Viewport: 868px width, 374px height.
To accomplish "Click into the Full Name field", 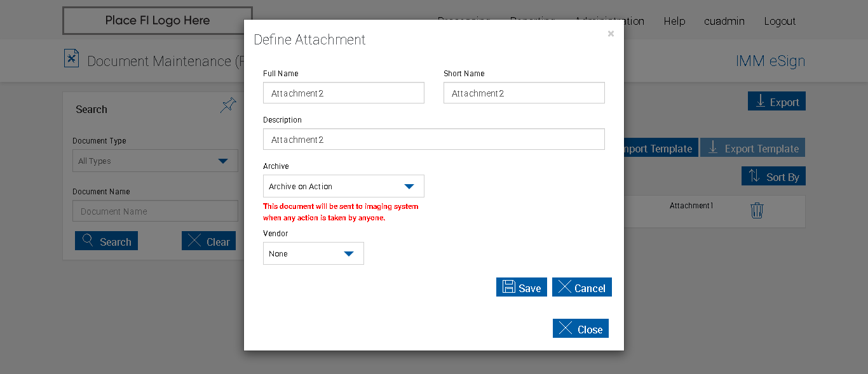I will coord(343,93).
